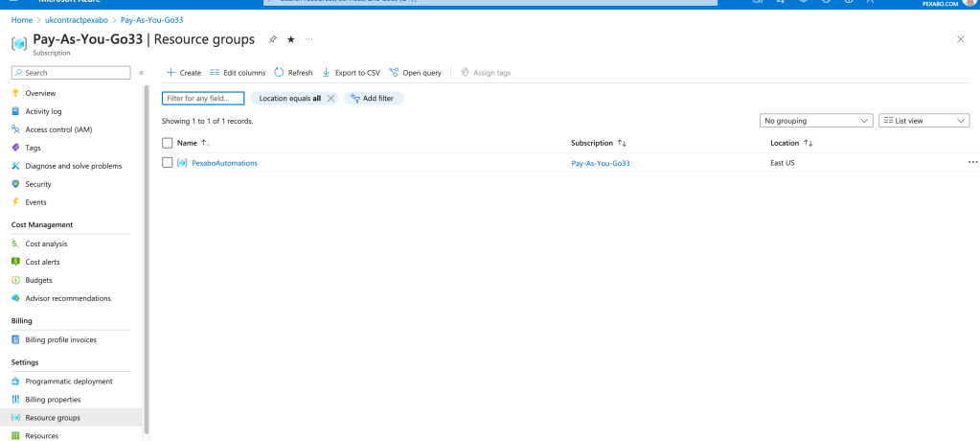
Task: Click the Events lightning bolt icon
Action: coord(15,202)
